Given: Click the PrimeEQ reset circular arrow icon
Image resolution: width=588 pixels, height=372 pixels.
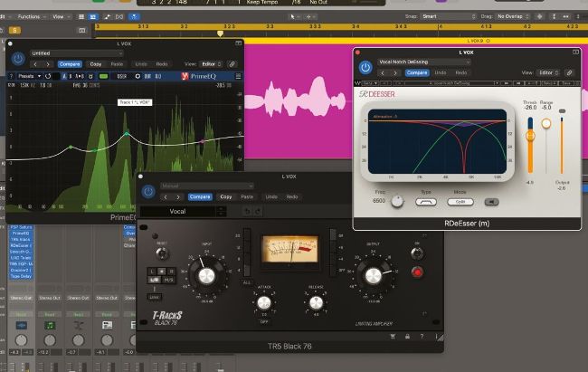Looking at the screenshot, I should (47, 76).
